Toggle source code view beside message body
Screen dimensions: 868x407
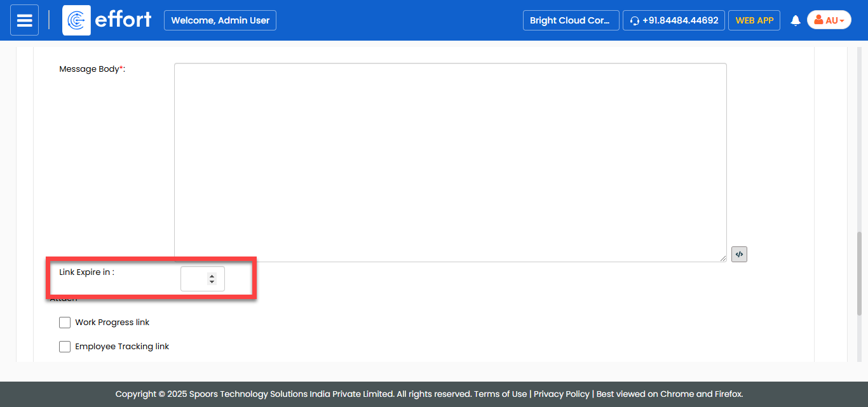(739, 254)
